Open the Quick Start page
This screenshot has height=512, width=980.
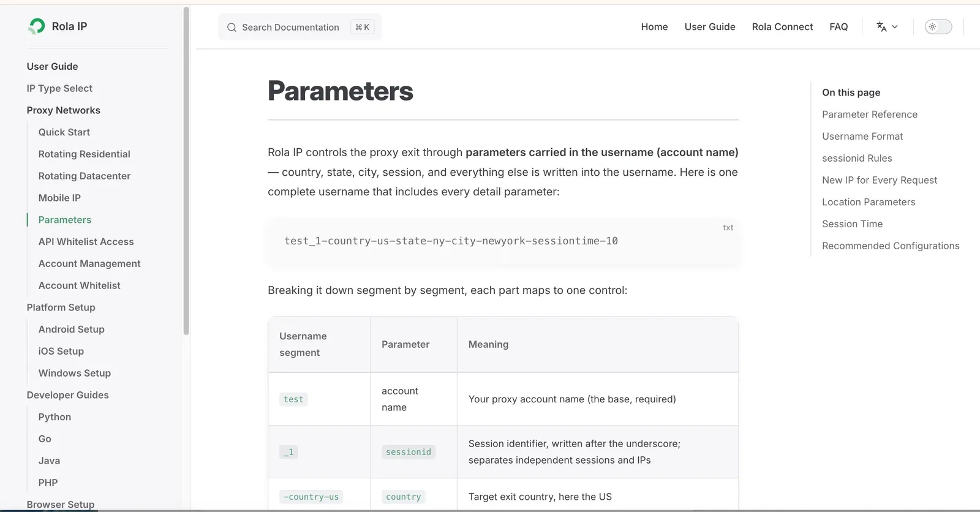[x=64, y=132]
